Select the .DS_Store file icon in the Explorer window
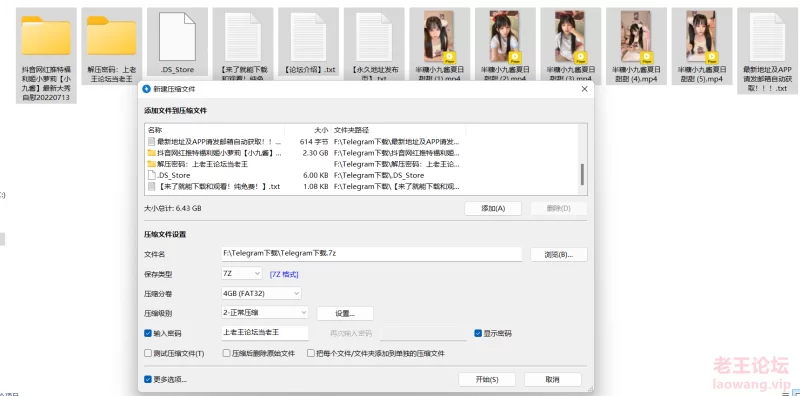The height and width of the screenshot is (396, 800). [177, 36]
